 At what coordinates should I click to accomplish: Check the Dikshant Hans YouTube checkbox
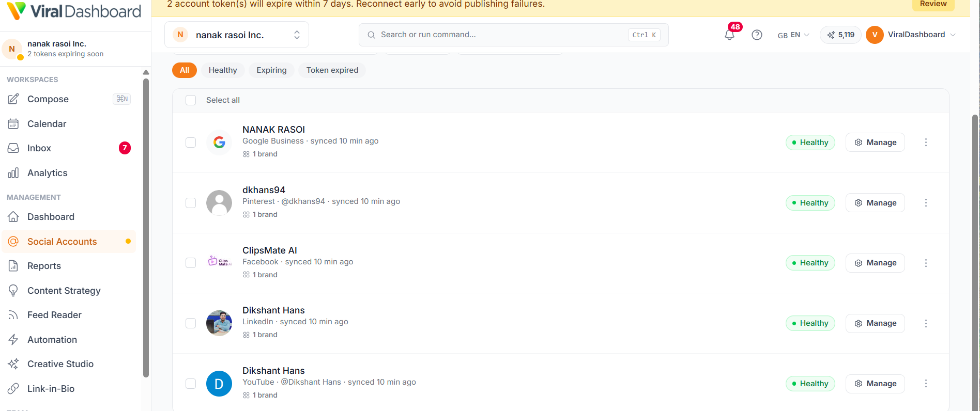(191, 384)
